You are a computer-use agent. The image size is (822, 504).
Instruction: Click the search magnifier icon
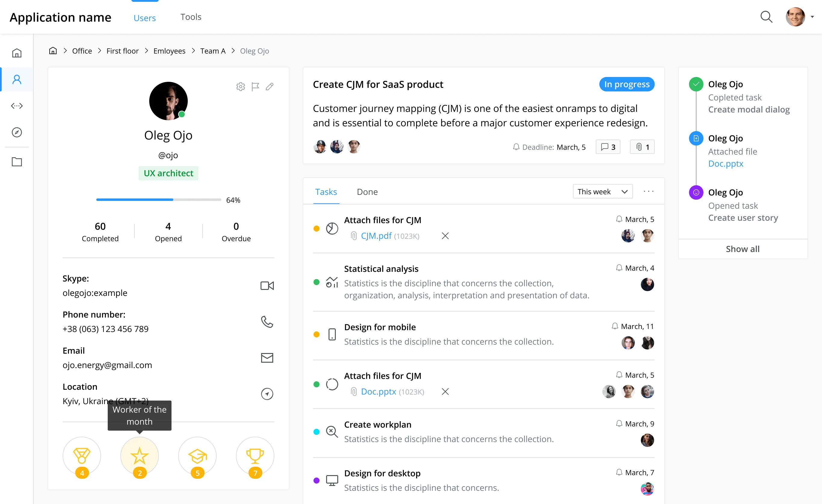tap(766, 17)
